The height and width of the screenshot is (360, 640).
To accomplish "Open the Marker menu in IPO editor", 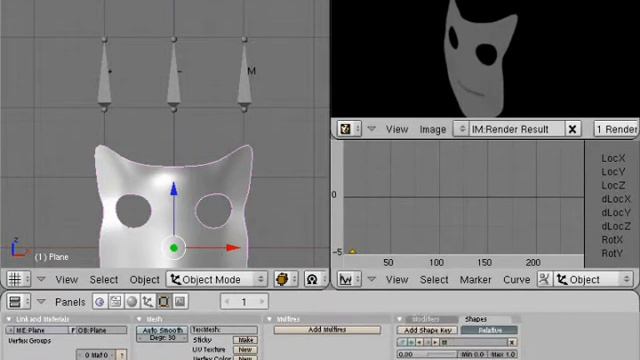I will click(475, 280).
